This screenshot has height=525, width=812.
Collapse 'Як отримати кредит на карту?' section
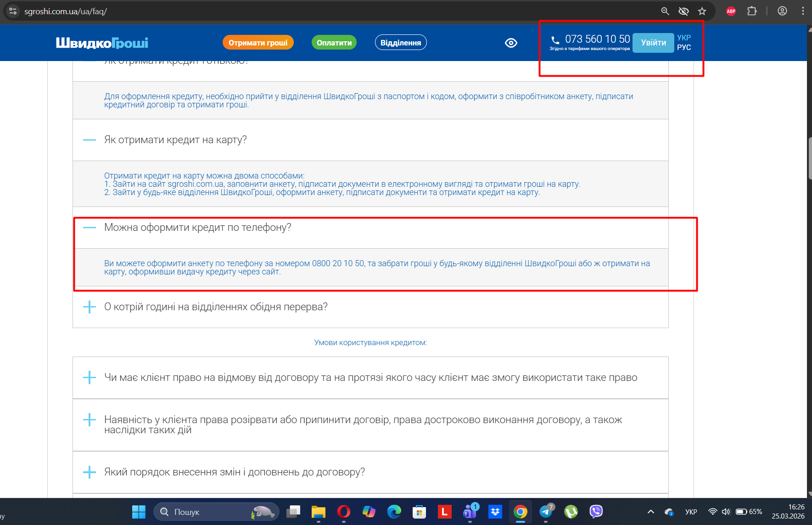[90, 140]
